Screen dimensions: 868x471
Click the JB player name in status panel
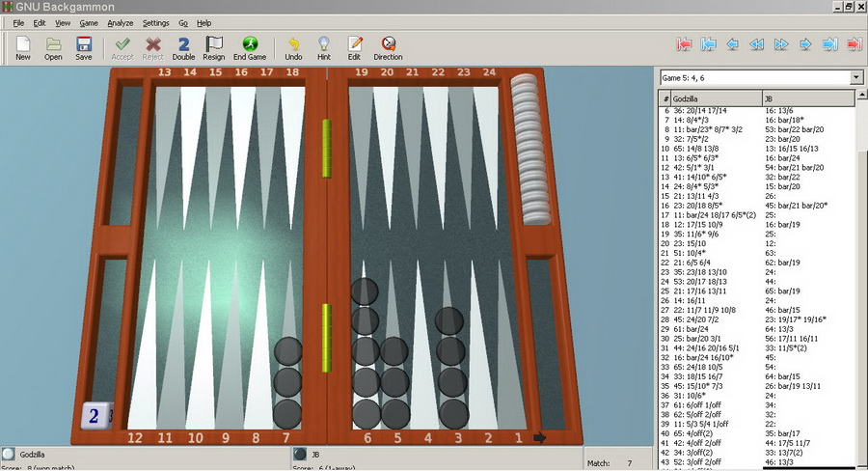315,455
